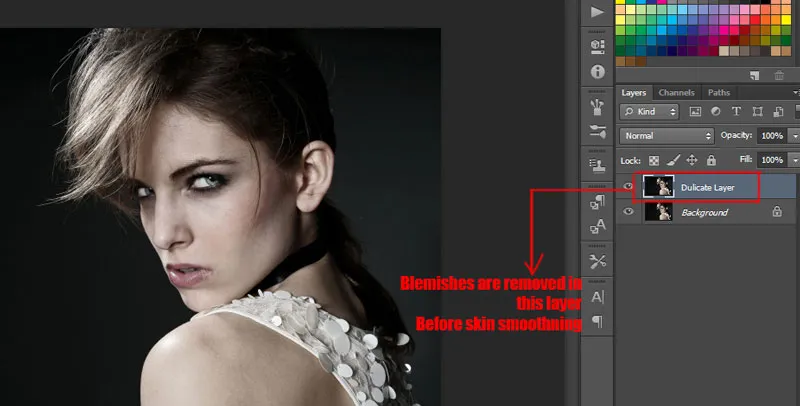Click the Lock label
The height and width of the screenshot is (406, 800).
(631, 160)
